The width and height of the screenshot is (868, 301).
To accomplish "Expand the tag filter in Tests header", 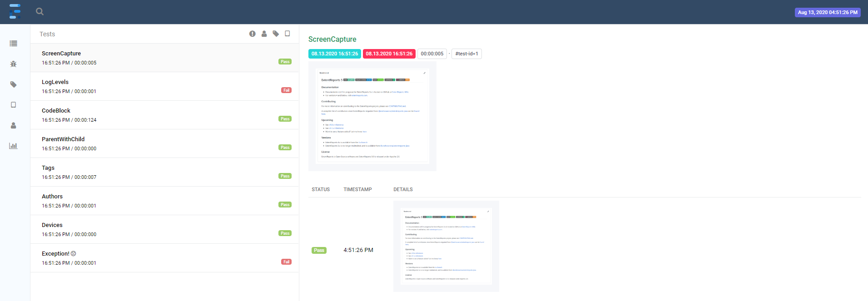I will [x=276, y=34].
